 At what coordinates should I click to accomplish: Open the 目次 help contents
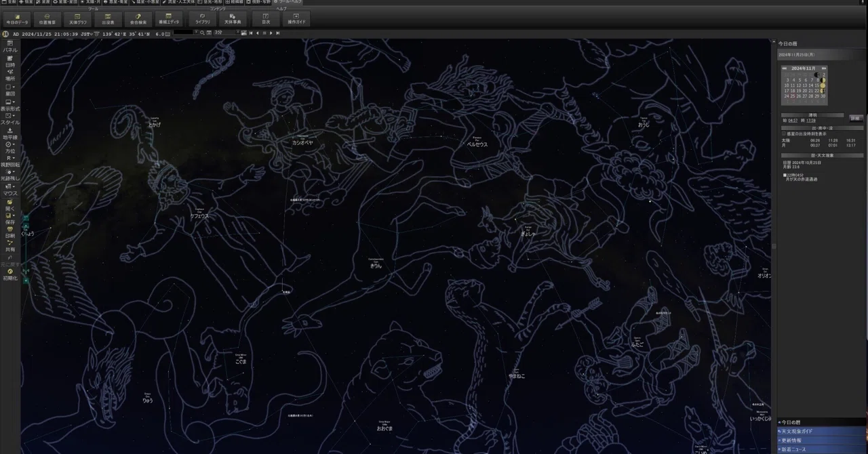(x=266, y=18)
